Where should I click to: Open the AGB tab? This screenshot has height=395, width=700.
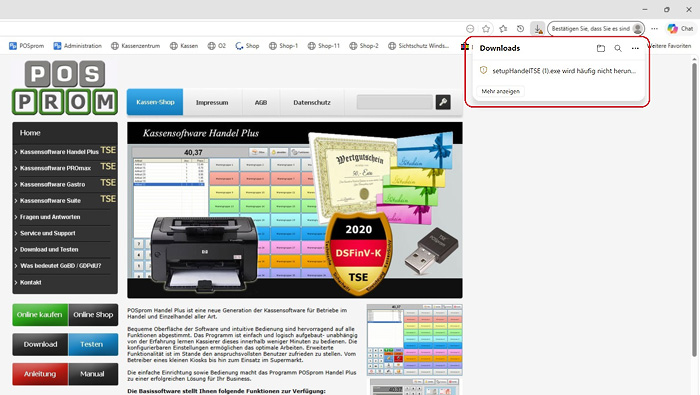[x=261, y=102]
